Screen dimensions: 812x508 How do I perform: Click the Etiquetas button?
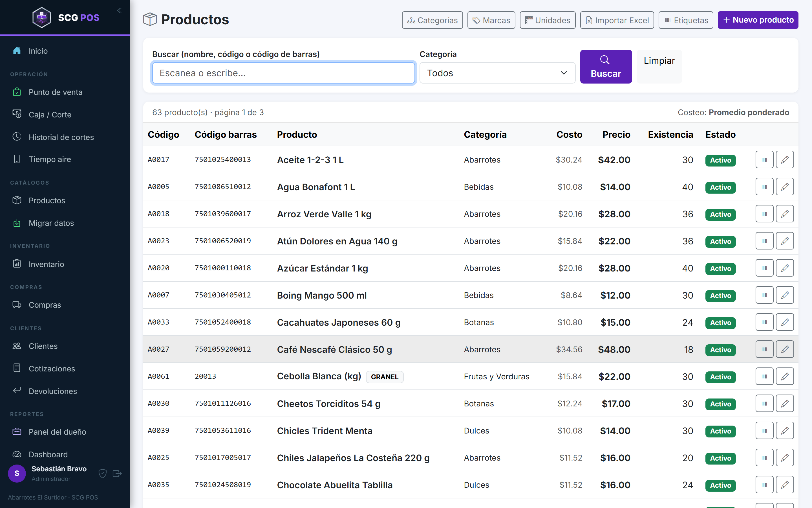coord(686,20)
